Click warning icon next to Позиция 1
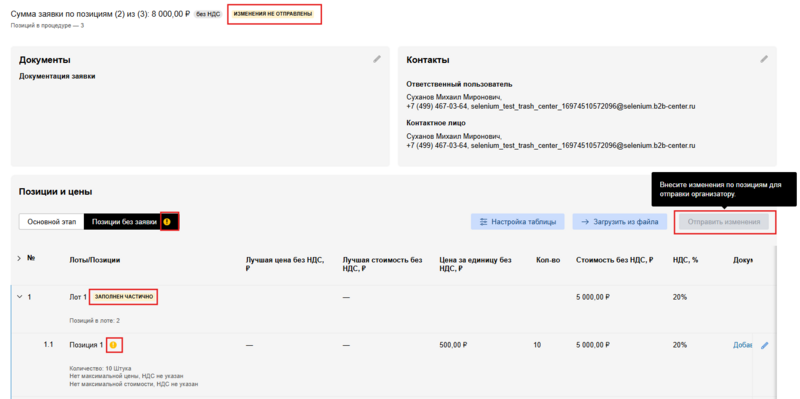The image size is (800, 399). click(113, 345)
